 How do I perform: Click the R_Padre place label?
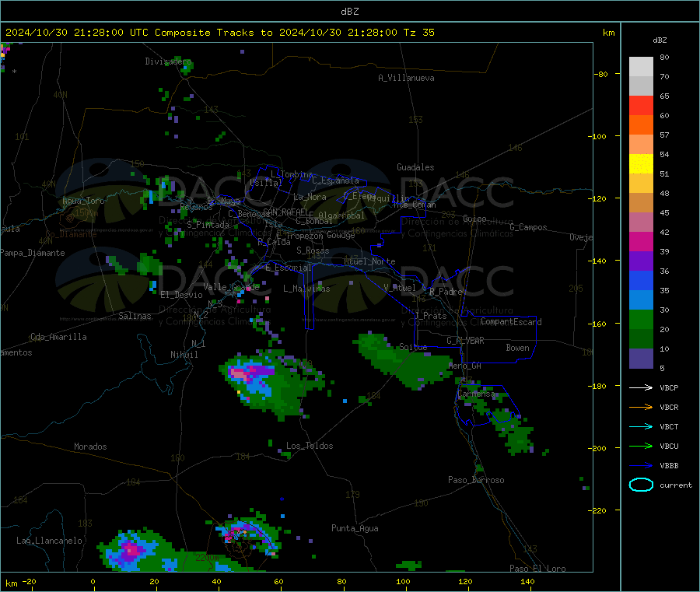446,292
